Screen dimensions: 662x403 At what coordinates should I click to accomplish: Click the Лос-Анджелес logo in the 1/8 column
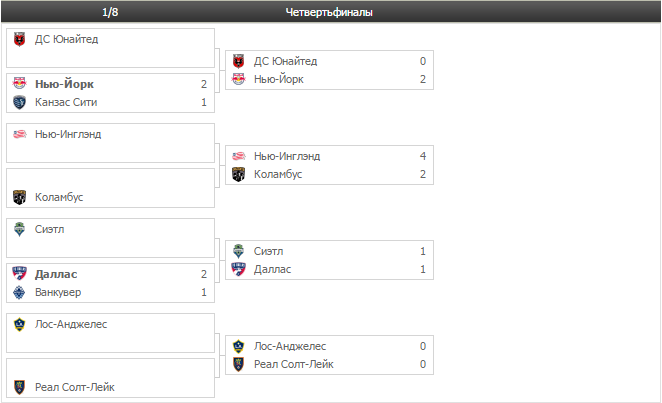click(18, 324)
